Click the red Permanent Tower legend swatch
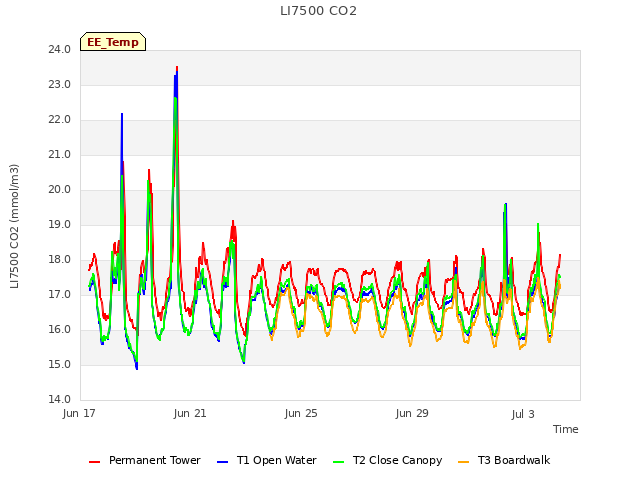Image resolution: width=640 pixels, height=480 pixels. [94, 462]
